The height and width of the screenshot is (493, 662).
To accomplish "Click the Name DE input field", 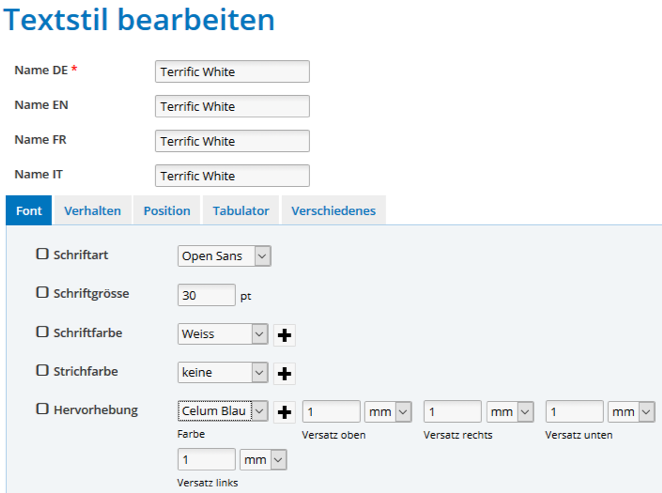I will (x=232, y=72).
